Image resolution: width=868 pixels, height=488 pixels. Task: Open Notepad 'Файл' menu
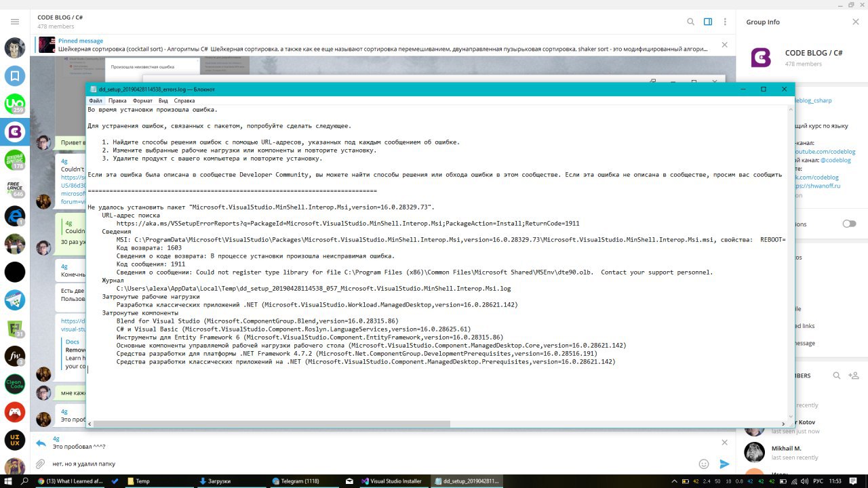(95, 100)
